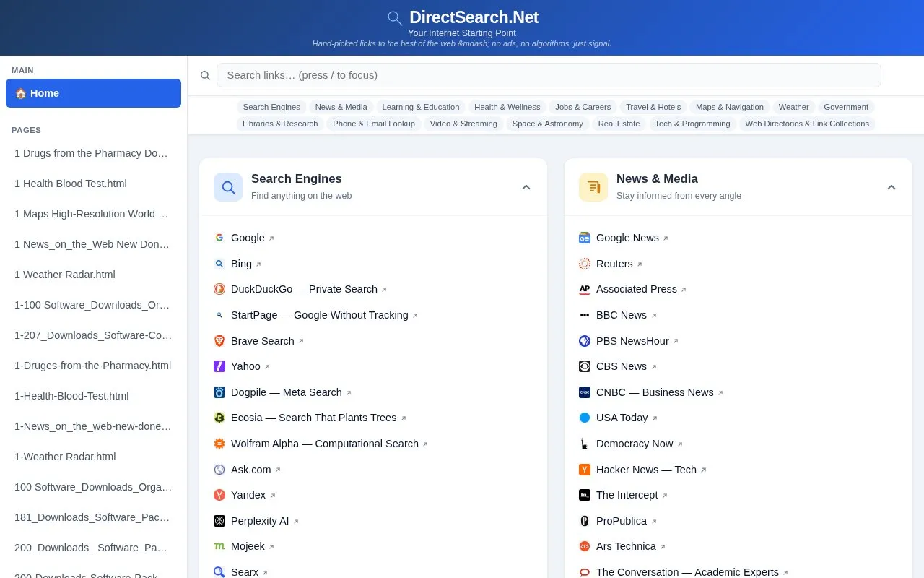Select the Real Estate category chip

[619, 124]
